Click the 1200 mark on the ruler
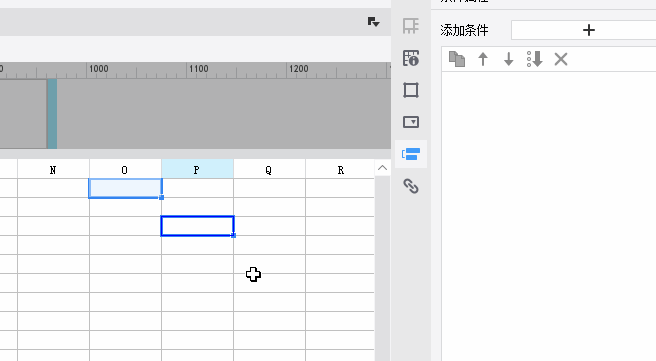Image resolution: width=656 pixels, height=361 pixels. [299, 69]
